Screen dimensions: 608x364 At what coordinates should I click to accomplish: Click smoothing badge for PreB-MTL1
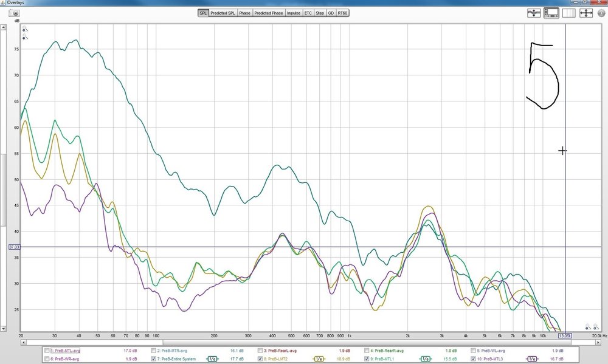[426, 359]
